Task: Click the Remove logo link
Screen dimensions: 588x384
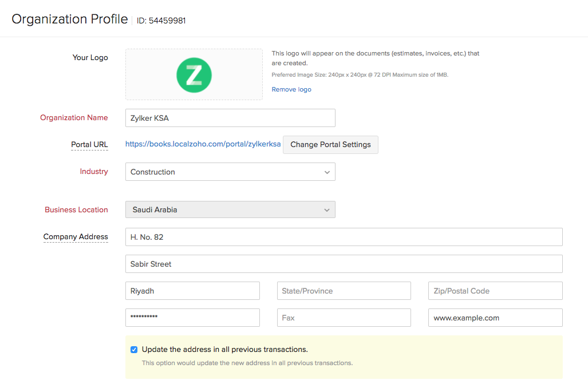Action: click(x=291, y=89)
